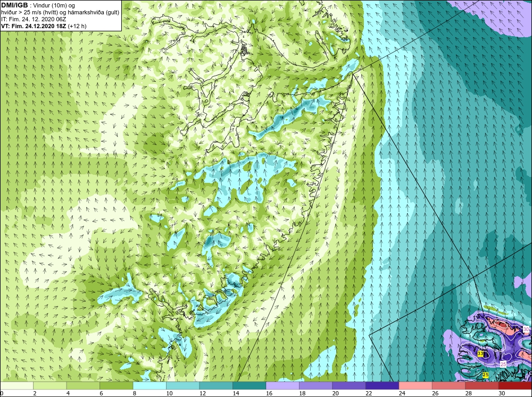Image resolution: width=532 pixels, height=397 pixels.
Task: Click the yellow '25' max gust label
Action: [x=486, y=375]
